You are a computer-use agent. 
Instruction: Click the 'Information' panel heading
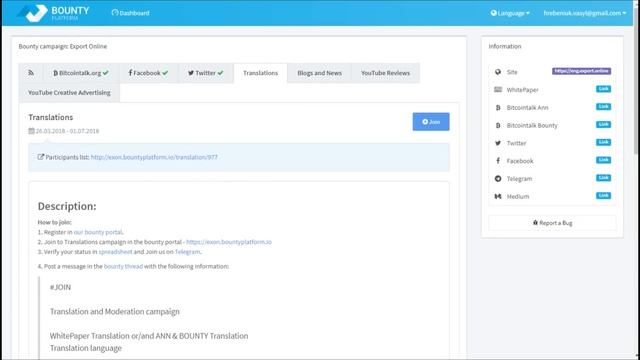[x=505, y=47]
